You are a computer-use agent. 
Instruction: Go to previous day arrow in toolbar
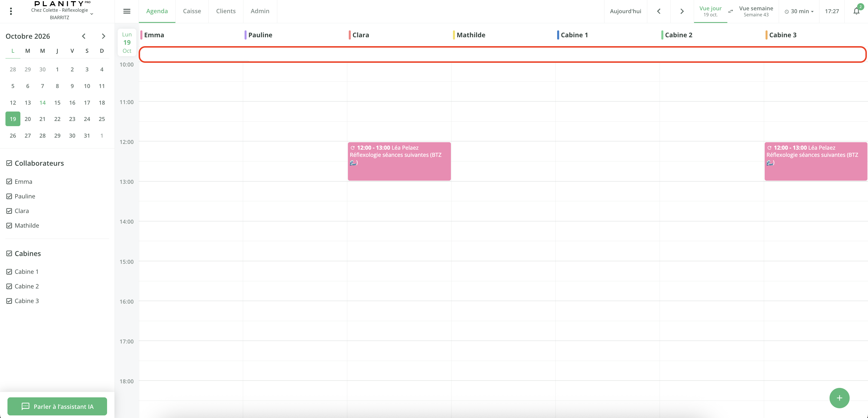pos(658,11)
